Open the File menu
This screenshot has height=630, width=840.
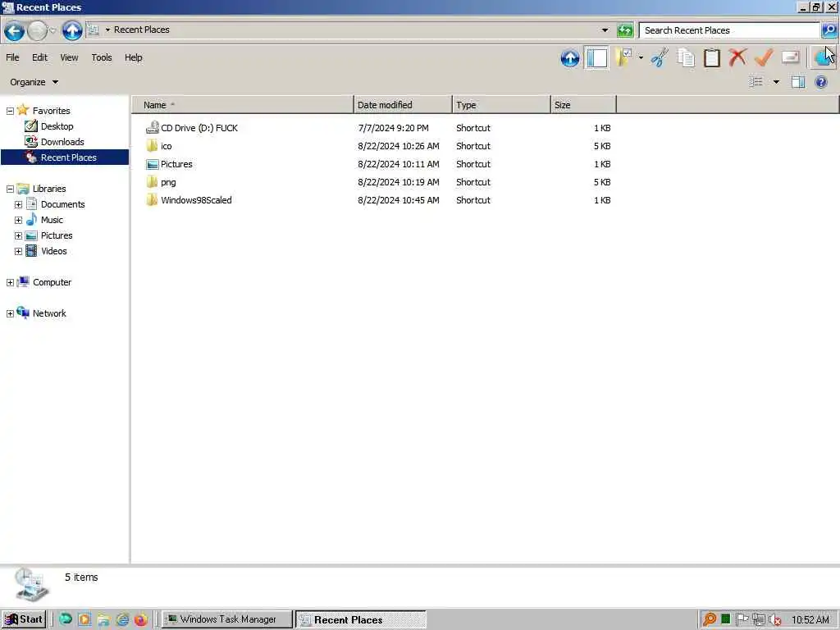(12, 57)
